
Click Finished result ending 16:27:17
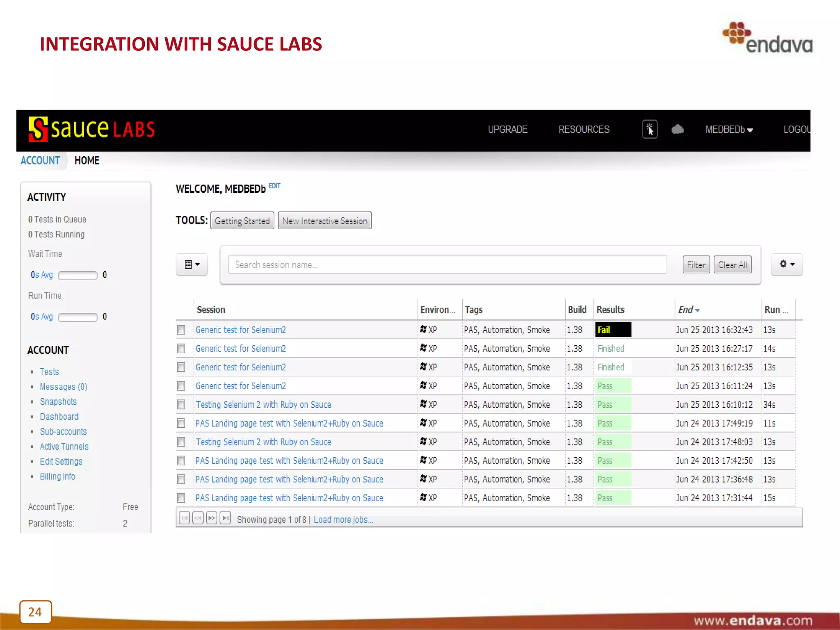coord(611,349)
